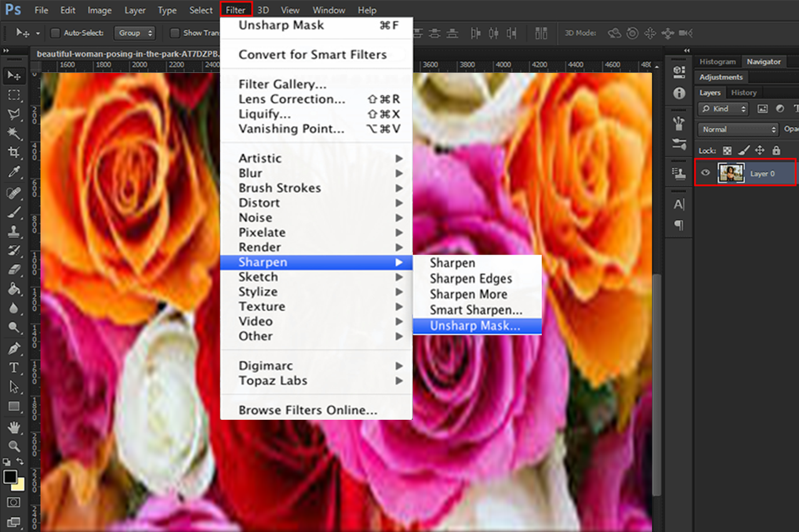799x532 pixels.
Task: Open the Group dropdown in the options bar
Action: pos(134,33)
